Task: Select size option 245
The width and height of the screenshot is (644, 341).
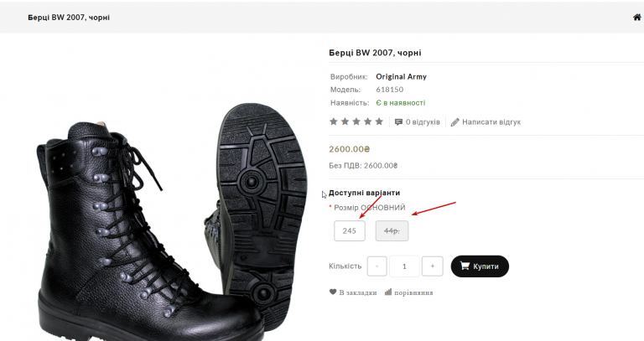Action: [x=350, y=230]
